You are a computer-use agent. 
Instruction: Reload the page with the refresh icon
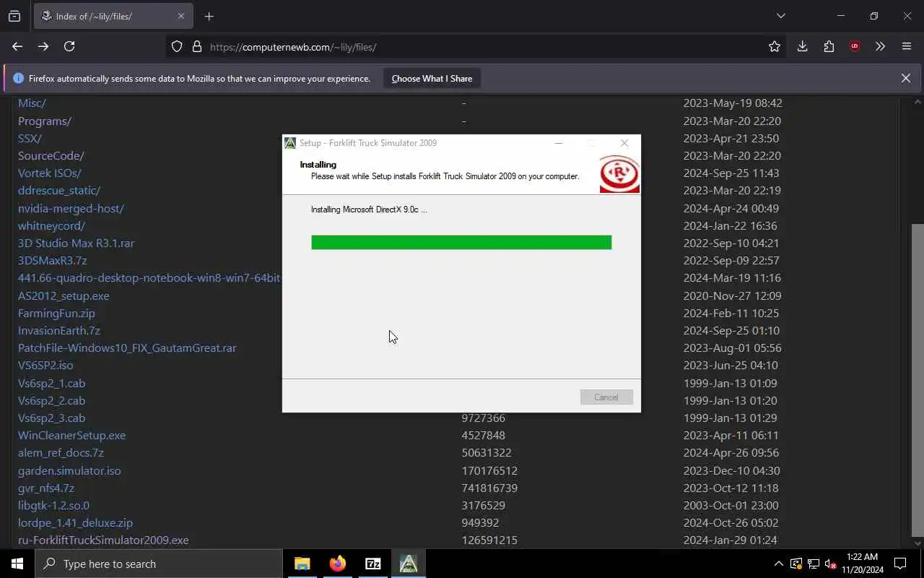[69, 46]
